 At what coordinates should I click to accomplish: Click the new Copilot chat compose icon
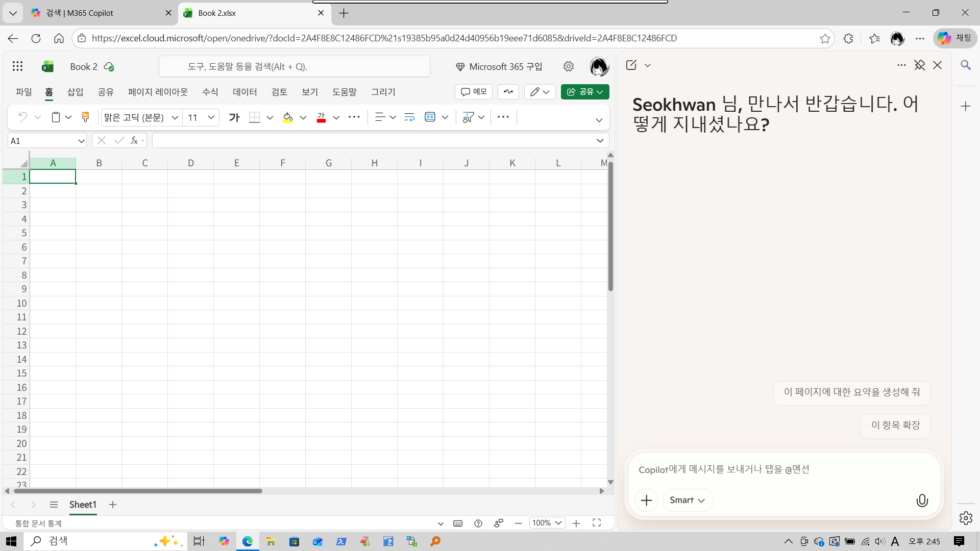(x=631, y=65)
